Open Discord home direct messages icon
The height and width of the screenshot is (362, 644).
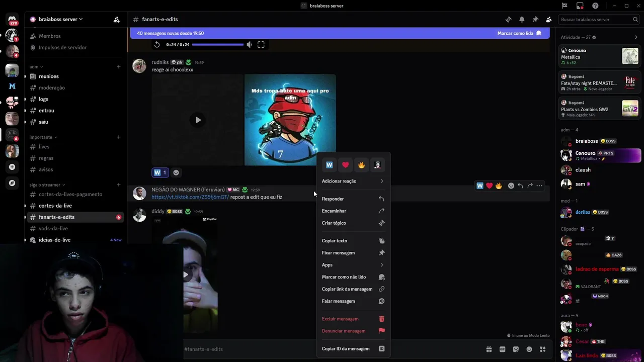tap(12, 19)
